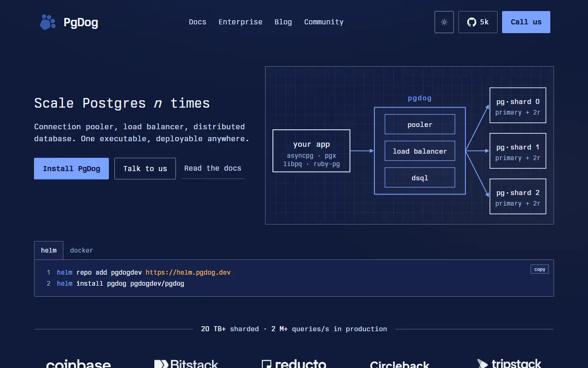Click the Coinbase logo
This screenshot has width=588, height=368.
[x=79, y=364]
